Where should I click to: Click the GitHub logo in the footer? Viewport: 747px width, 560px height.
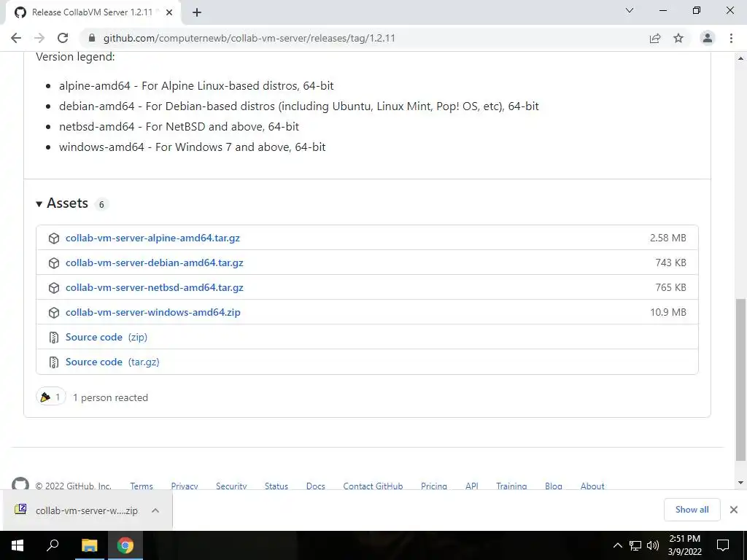click(x=20, y=484)
